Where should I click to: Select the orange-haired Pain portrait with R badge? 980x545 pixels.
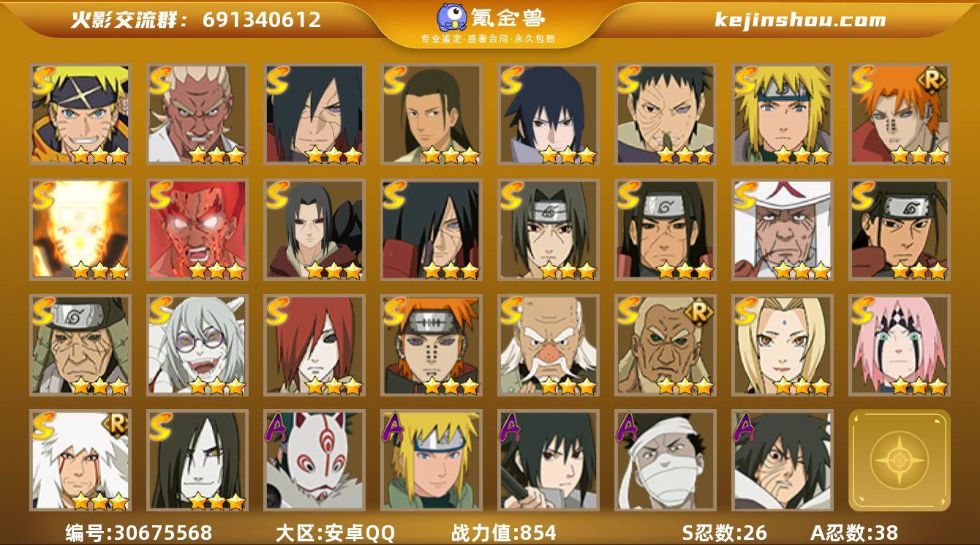[x=899, y=113]
